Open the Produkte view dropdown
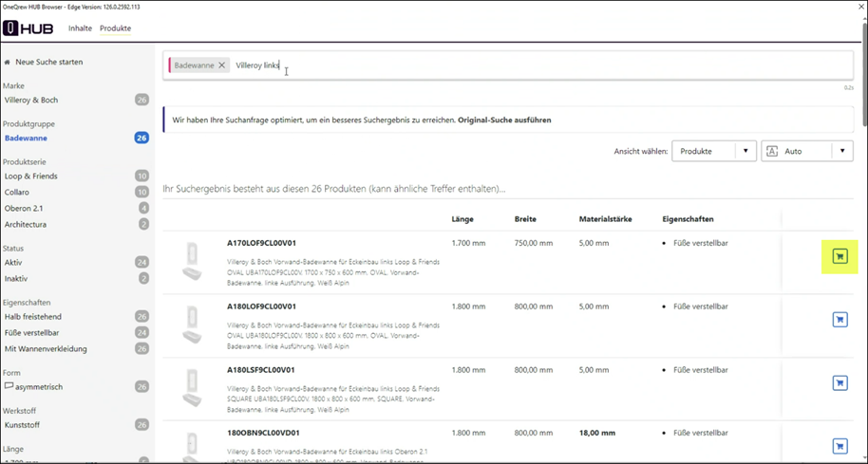The width and height of the screenshot is (868, 464). pos(713,151)
